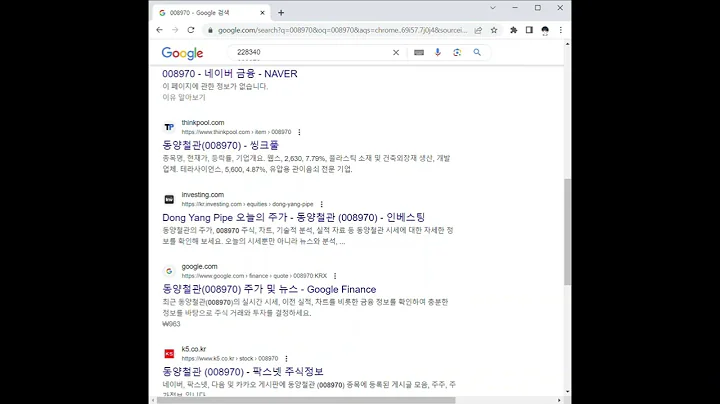This screenshot has height=404, width=720.
Task: Click the thinkpool URL breadcrumb
Action: pyautogui.click(x=236, y=132)
